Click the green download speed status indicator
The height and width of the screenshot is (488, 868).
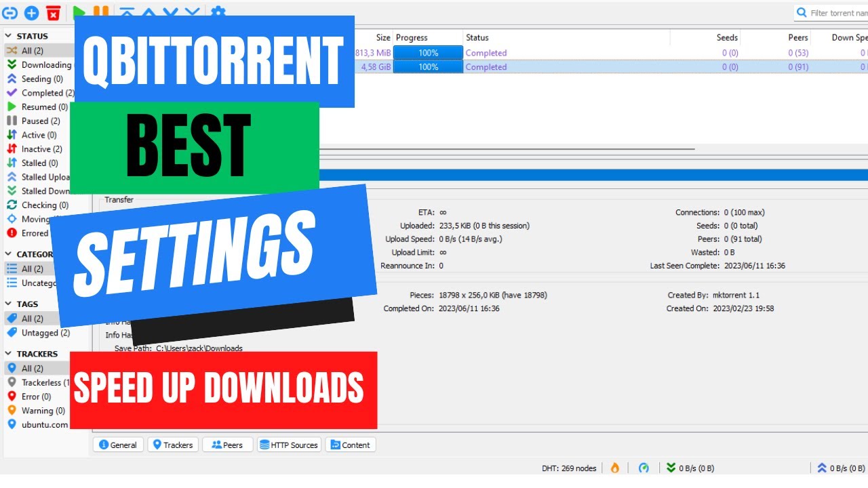point(690,468)
